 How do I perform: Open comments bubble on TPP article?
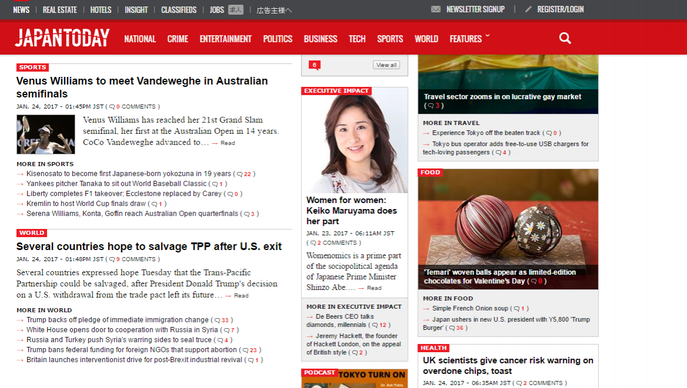pos(112,259)
